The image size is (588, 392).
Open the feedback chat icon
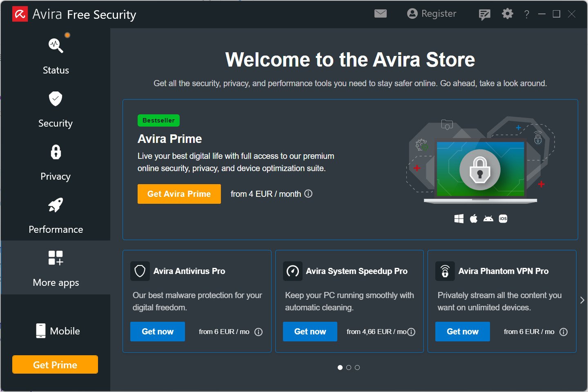(x=484, y=15)
